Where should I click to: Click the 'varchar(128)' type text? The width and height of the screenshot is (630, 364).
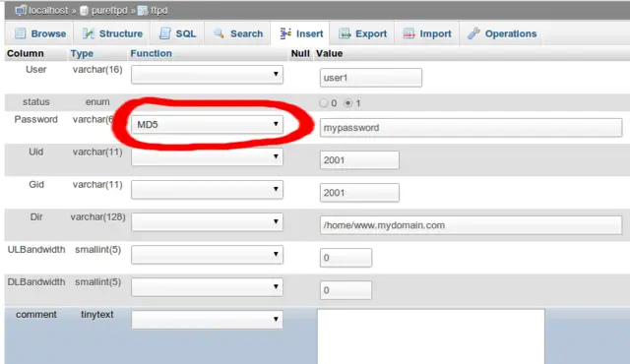(98, 217)
